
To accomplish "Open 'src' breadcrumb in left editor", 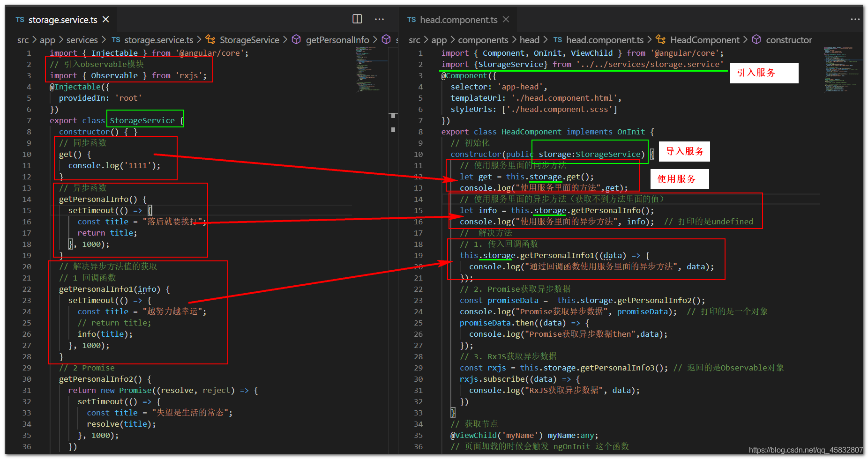I will (x=23, y=40).
